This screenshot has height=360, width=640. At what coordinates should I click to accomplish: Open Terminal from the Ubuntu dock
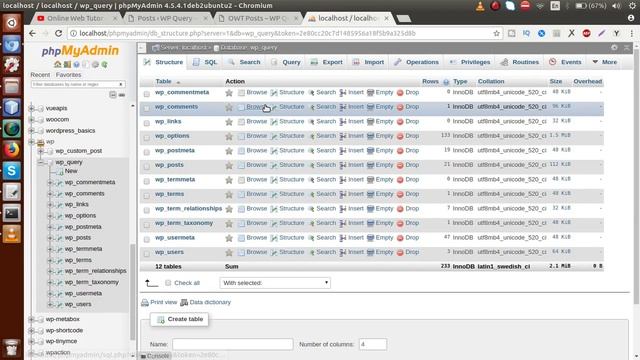click(11, 213)
